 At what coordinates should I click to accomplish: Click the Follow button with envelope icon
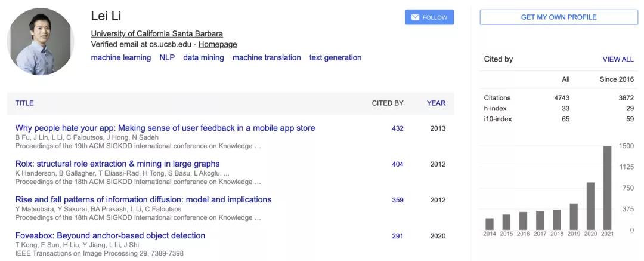tap(429, 17)
